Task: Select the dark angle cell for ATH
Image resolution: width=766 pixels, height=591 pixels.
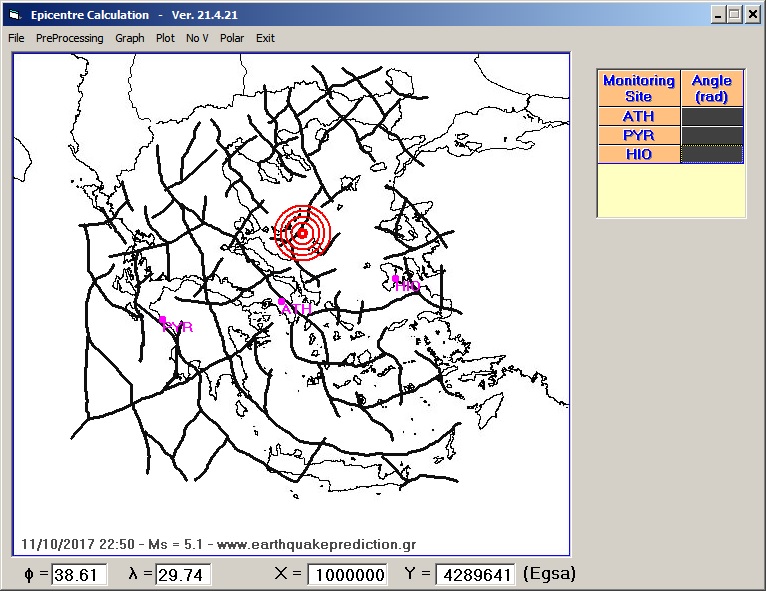Action: (712, 116)
